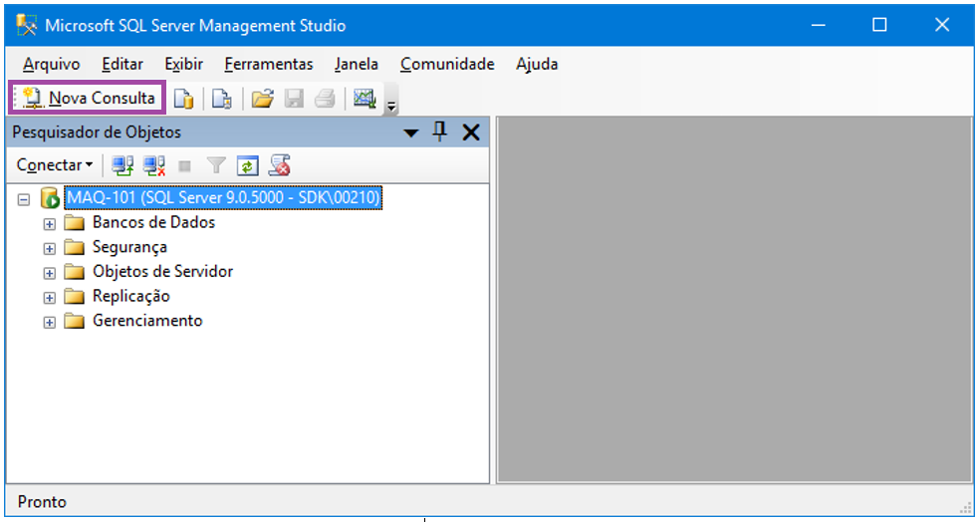Click the Nova Consulta button

[x=89, y=98]
